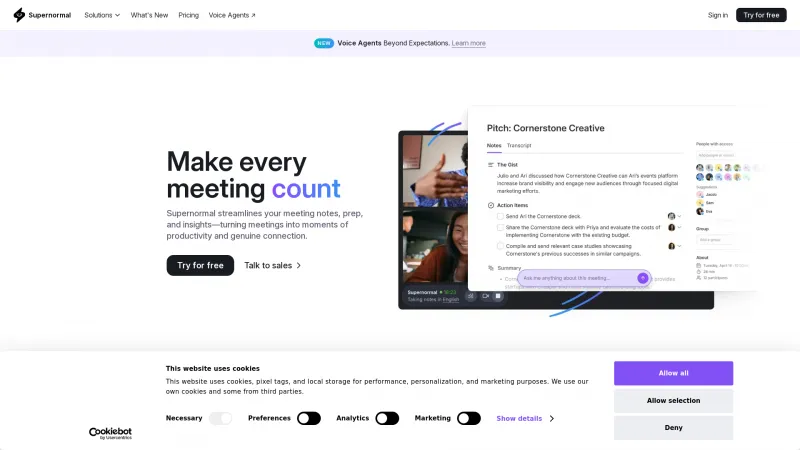
Task: Toggle the Preferences cookies switch
Action: tap(309, 418)
